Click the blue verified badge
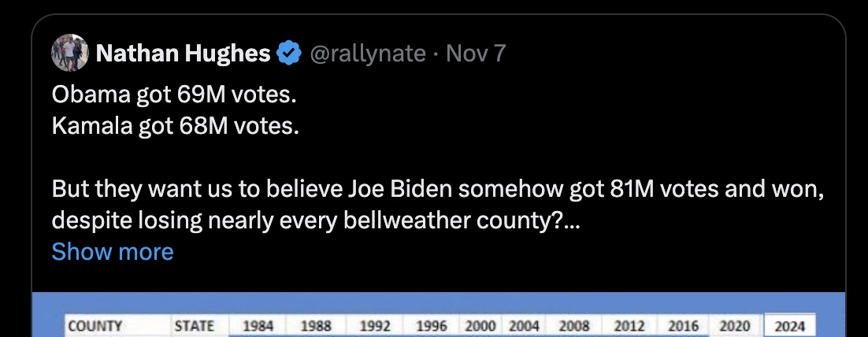The image size is (868, 337). coord(289,54)
